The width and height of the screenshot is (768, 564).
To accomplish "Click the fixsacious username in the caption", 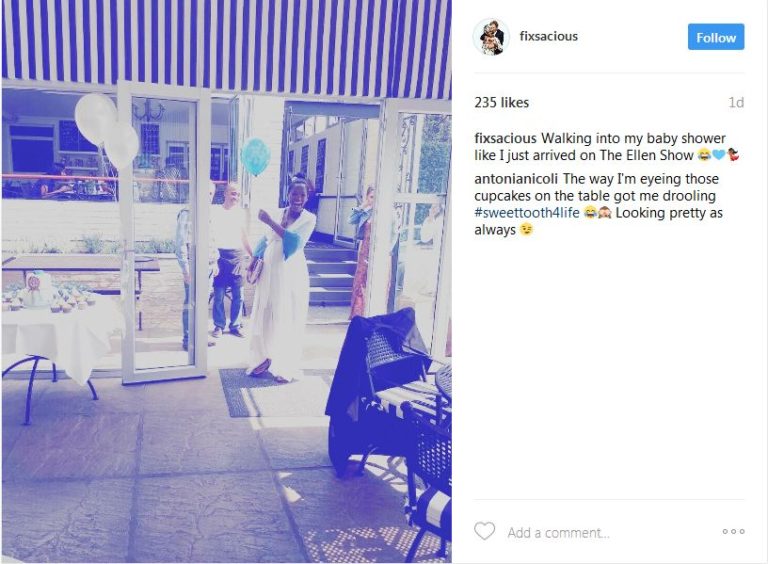I will coord(505,139).
